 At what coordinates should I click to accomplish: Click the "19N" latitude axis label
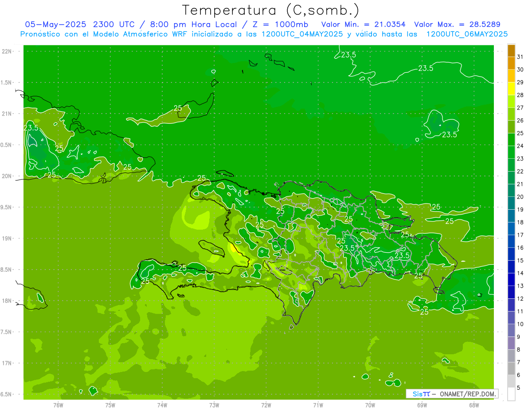7,239
